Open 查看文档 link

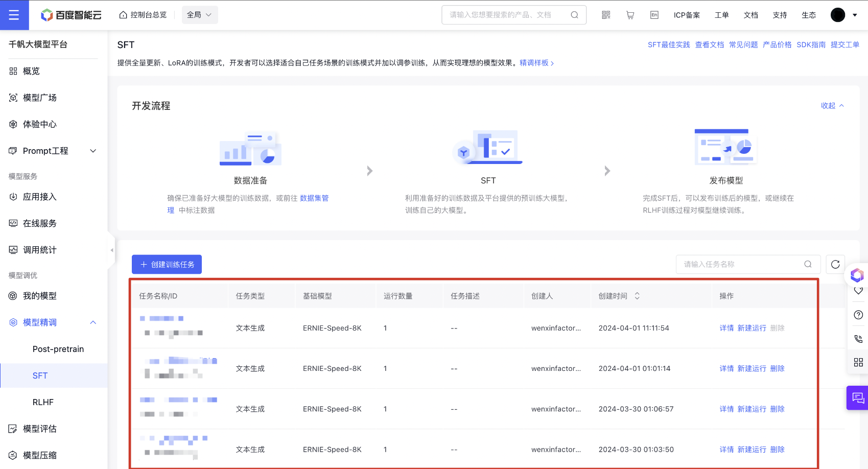pyautogui.click(x=710, y=45)
